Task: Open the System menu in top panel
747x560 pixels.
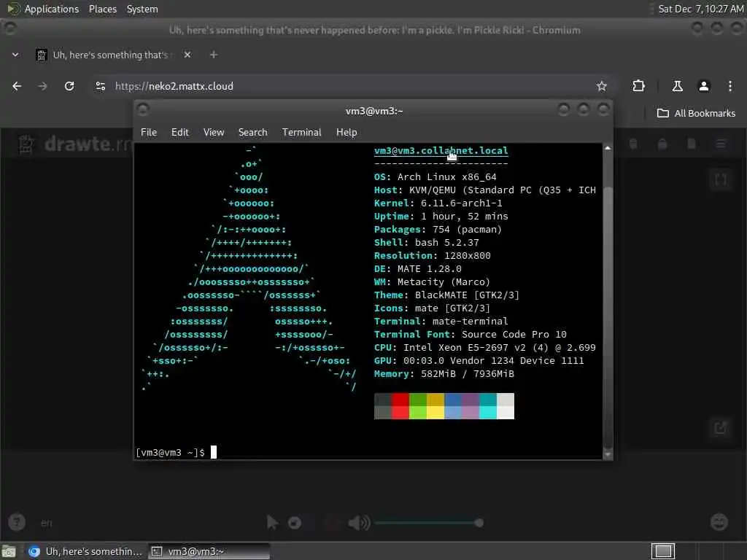Action: pos(142,9)
